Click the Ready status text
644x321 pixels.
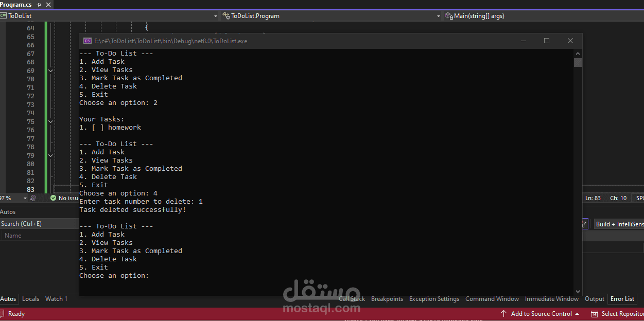[x=16, y=314]
